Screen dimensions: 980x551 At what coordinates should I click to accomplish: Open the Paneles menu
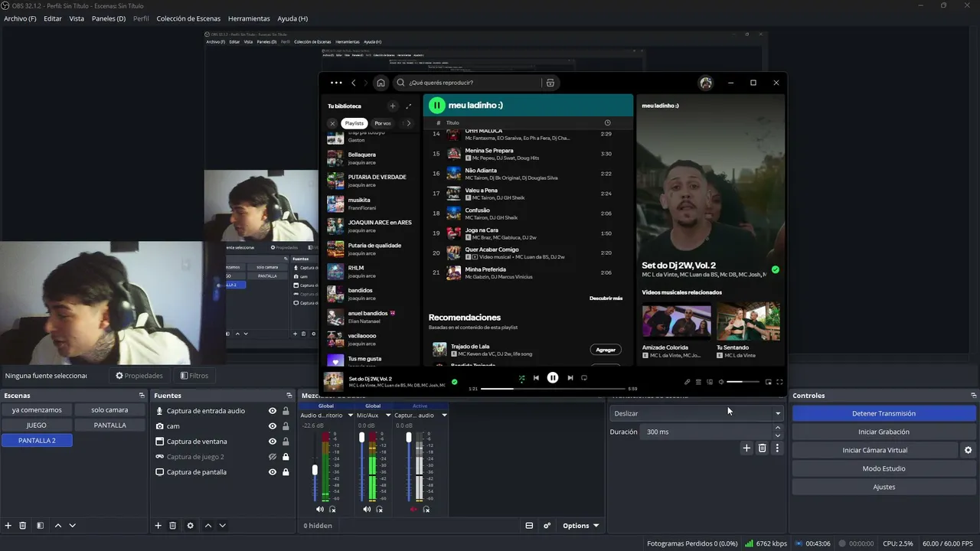109,18
